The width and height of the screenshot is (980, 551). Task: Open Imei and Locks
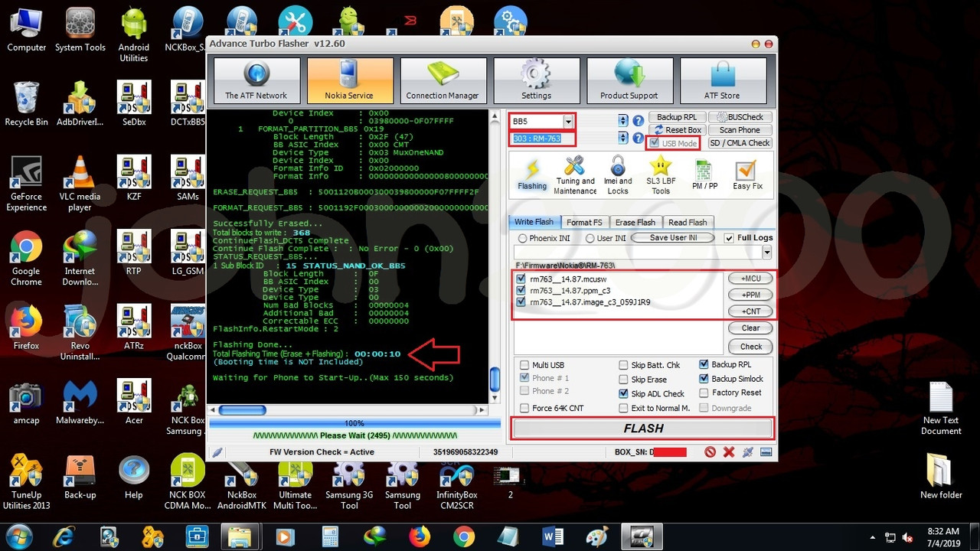tap(617, 175)
